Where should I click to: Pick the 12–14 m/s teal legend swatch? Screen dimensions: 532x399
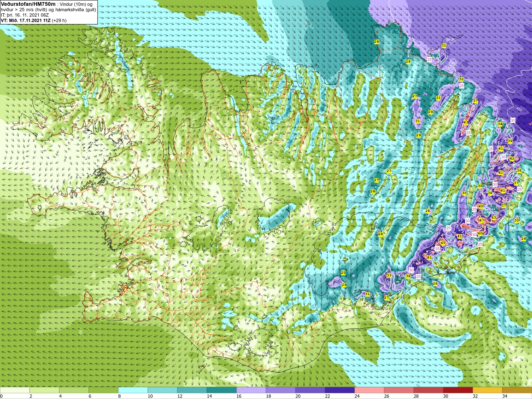click(192, 390)
